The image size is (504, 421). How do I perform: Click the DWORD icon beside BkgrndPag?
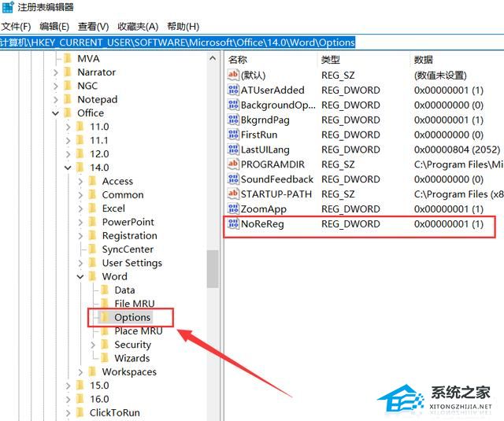pyautogui.click(x=233, y=120)
